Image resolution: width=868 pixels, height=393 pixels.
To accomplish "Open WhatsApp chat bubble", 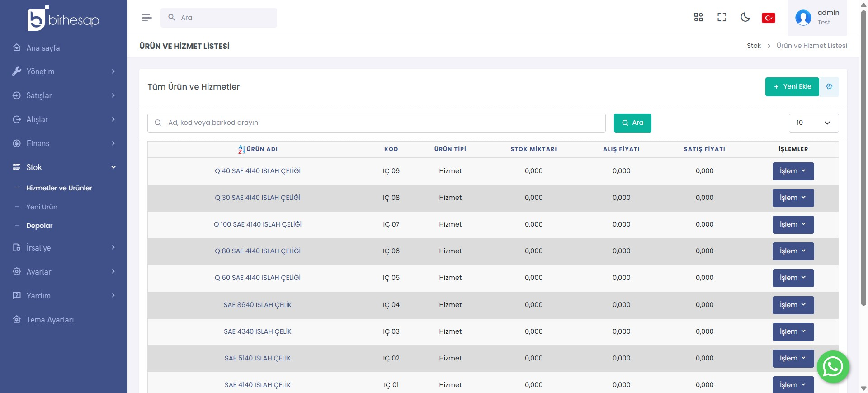I will (833, 367).
